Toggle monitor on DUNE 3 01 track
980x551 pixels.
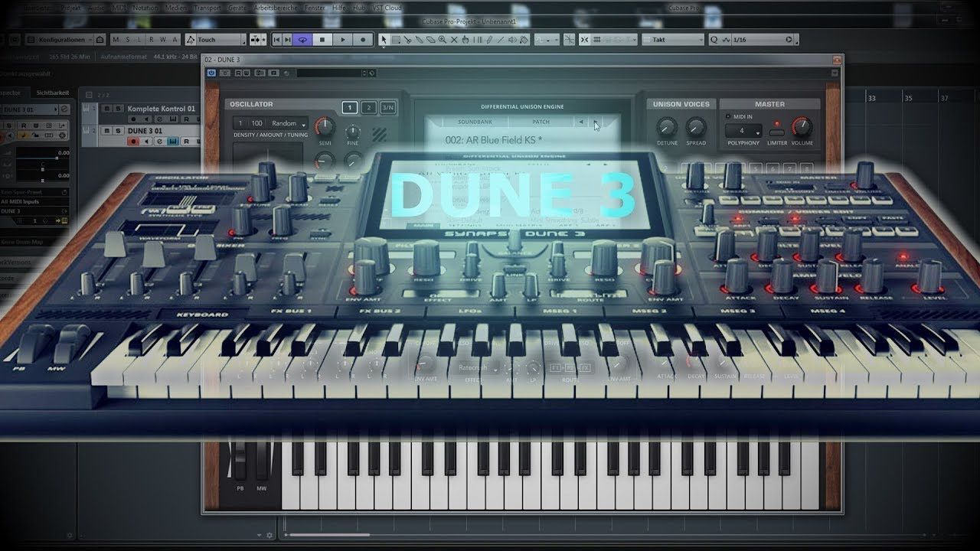click(x=146, y=142)
